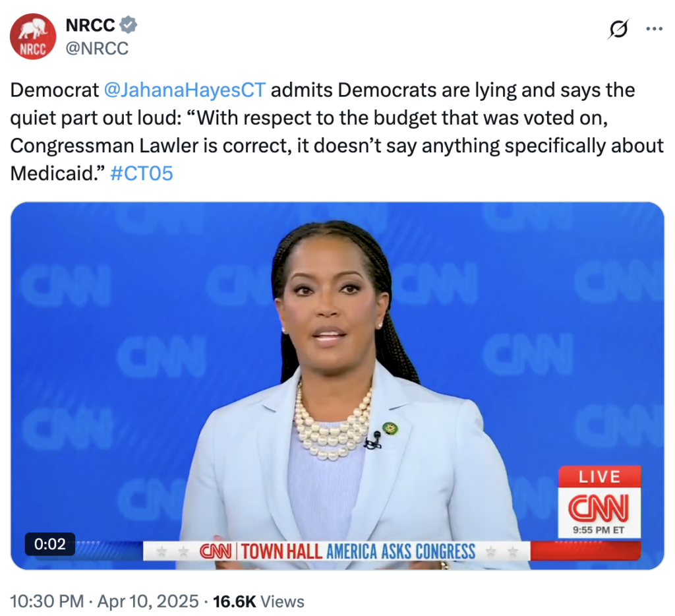The width and height of the screenshot is (675, 616).
Task: Click the @NRCC handle
Action: tap(97, 48)
